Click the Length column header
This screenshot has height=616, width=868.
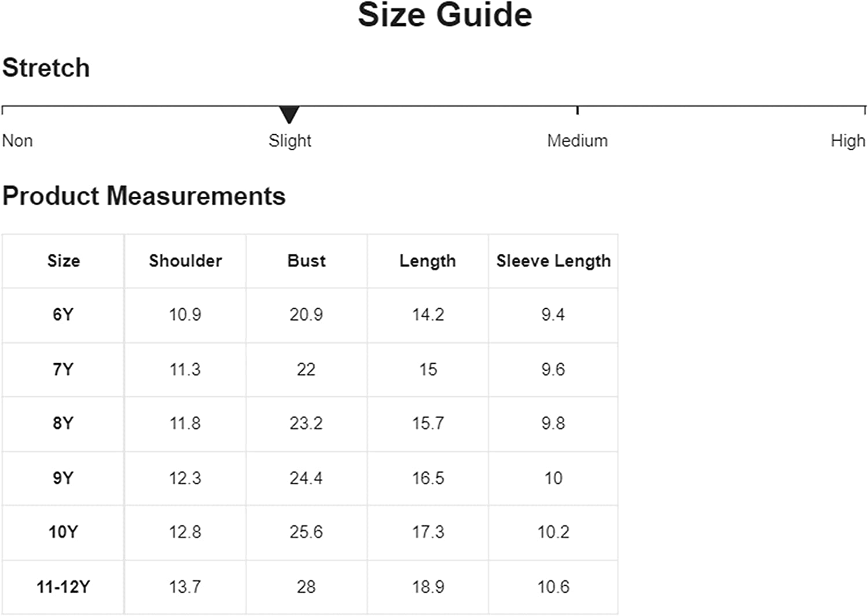428,261
